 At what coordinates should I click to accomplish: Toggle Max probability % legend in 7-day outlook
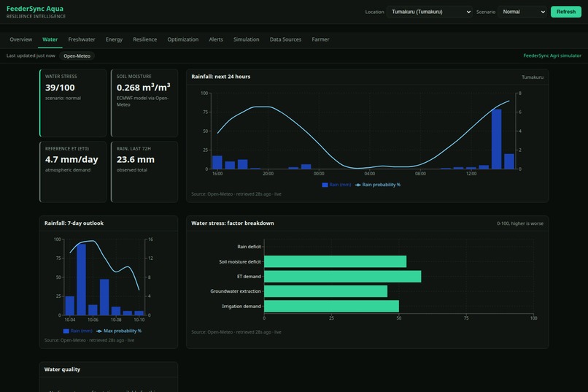pos(119,331)
